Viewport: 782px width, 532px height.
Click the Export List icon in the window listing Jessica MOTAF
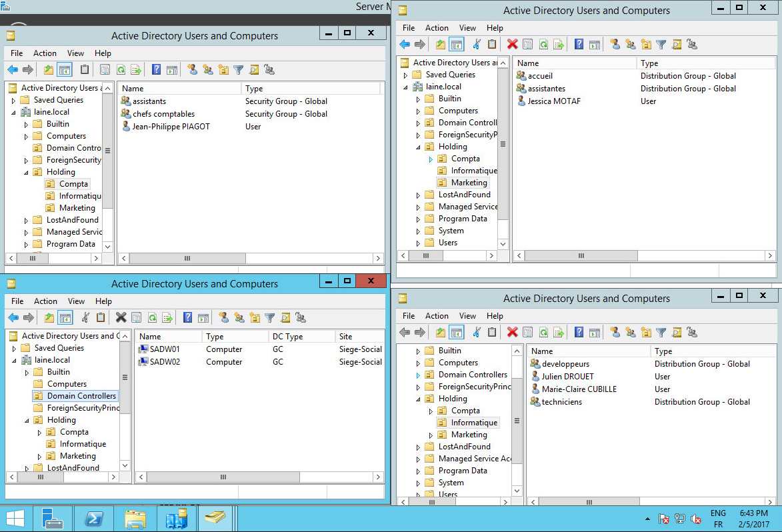point(559,45)
